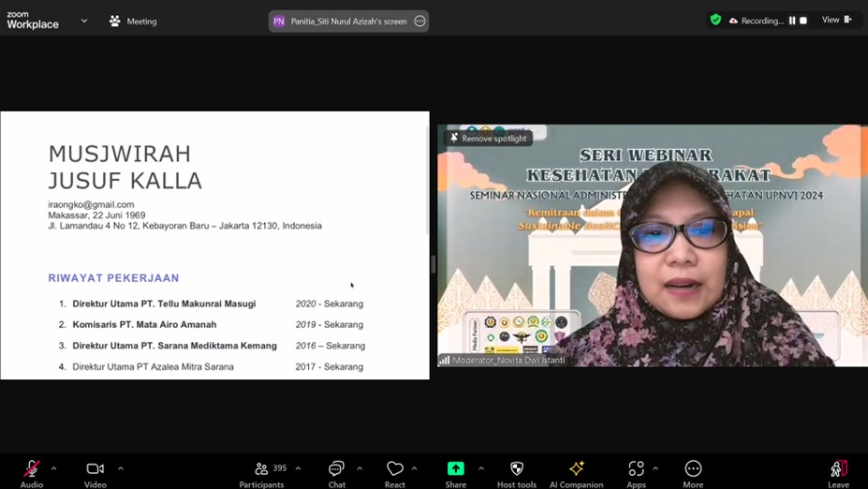This screenshot has height=489, width=868.
Task: Open the Chat panel
Action: tap(336, 469)
